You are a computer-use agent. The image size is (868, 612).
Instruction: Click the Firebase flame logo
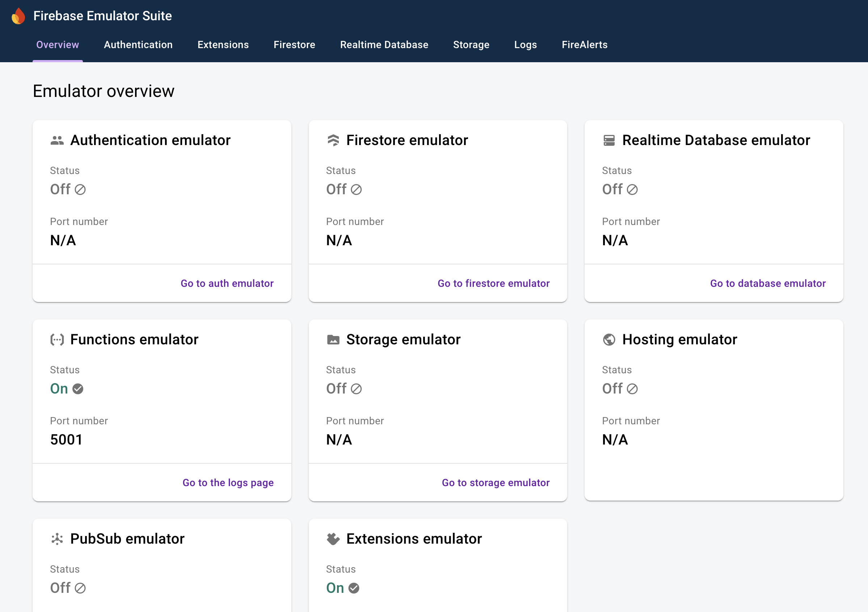(x=18, y=16)
